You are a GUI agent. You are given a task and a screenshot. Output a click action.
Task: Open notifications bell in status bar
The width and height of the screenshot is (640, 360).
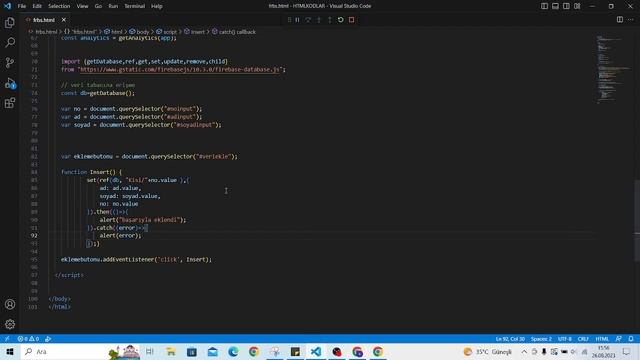[631, 339]
